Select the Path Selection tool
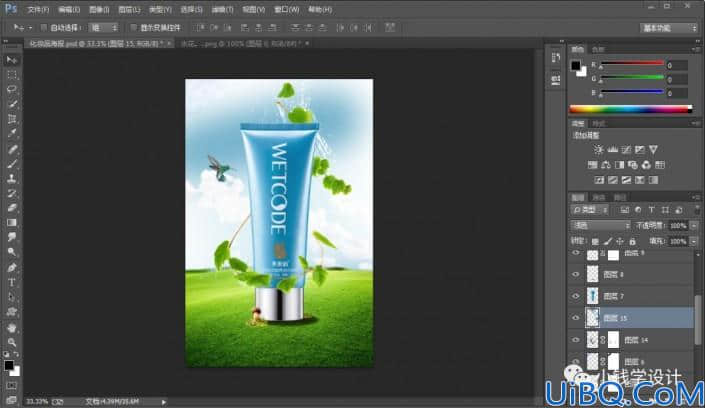Viewport: 705px width, 408px height. pos(12,297)
